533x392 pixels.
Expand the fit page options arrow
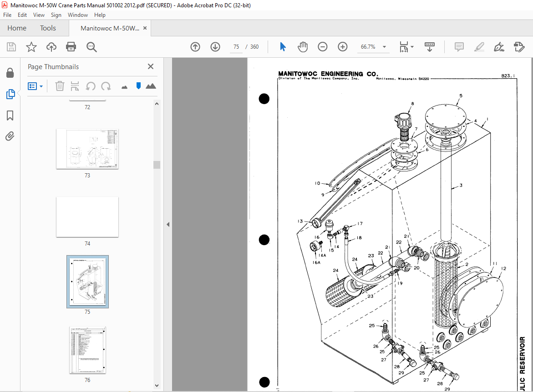pos(412,47)
